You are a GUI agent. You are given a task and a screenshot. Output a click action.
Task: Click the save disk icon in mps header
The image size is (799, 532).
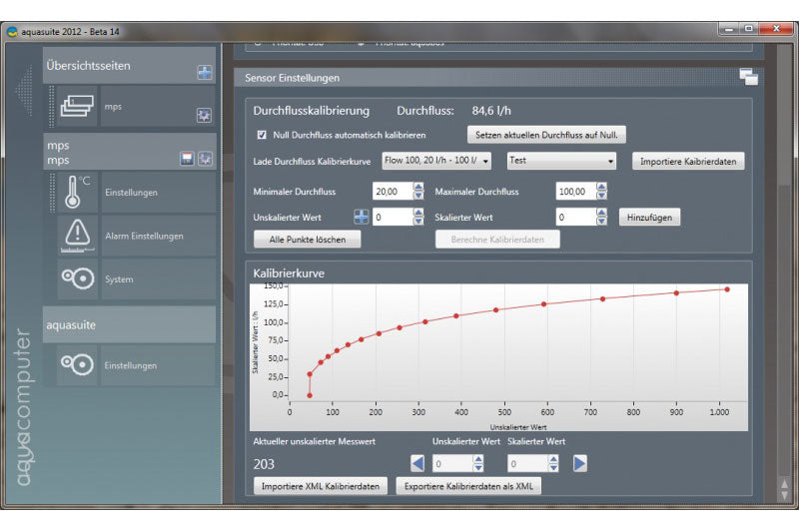187,159
